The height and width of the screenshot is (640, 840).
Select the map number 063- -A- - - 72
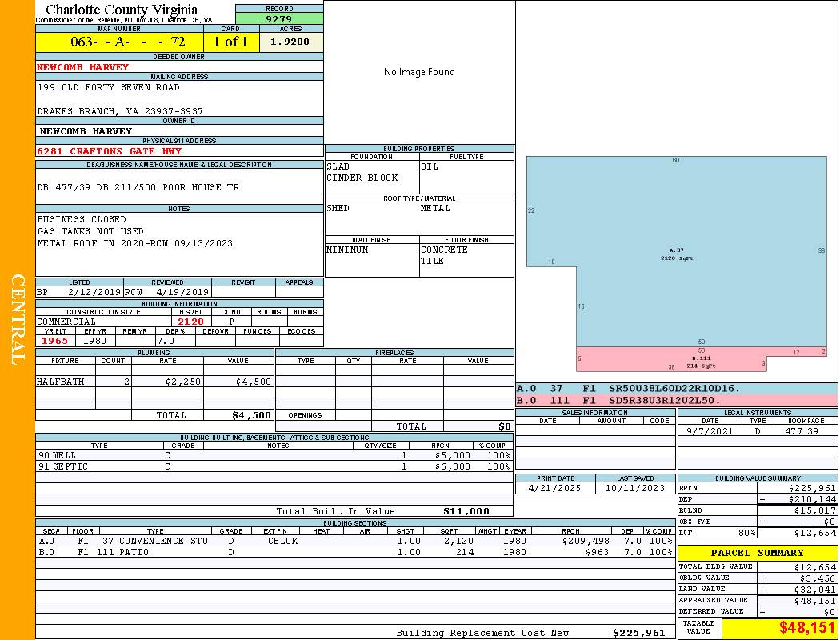coord(119,42)
